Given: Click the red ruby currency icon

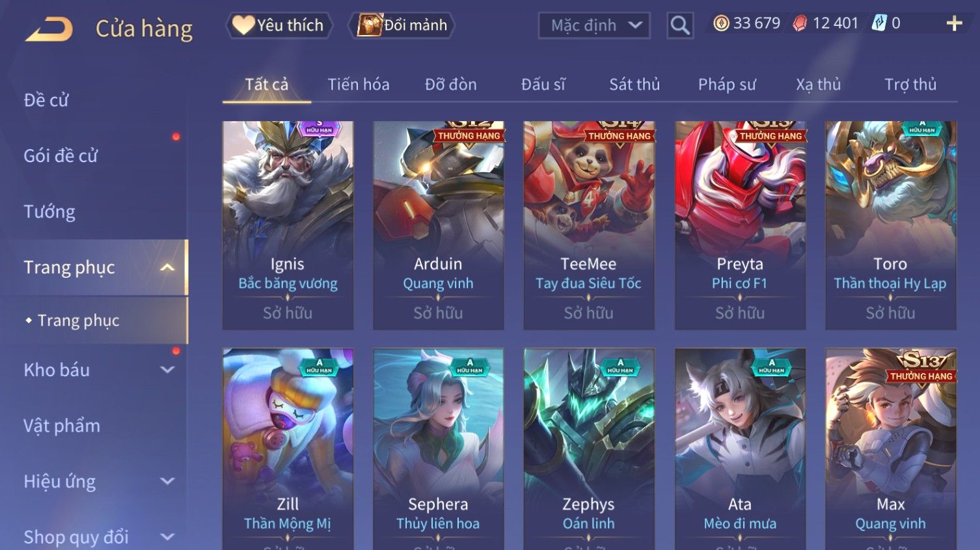Looking at the screenshot, I should pos(800,23).
